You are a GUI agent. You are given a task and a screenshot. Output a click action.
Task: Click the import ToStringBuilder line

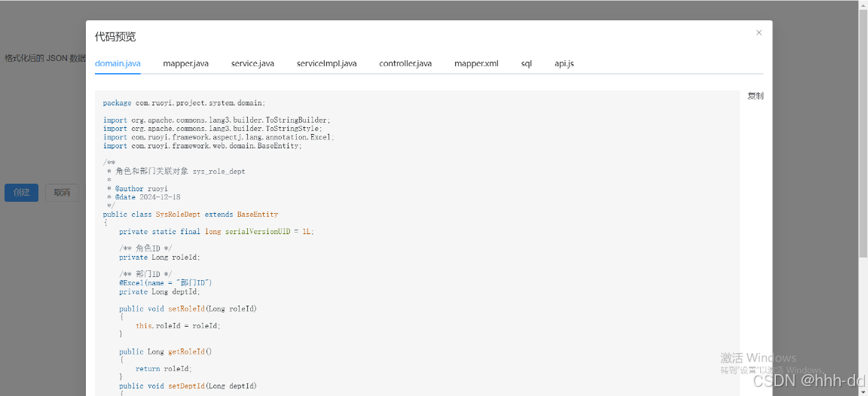[216, 120]
